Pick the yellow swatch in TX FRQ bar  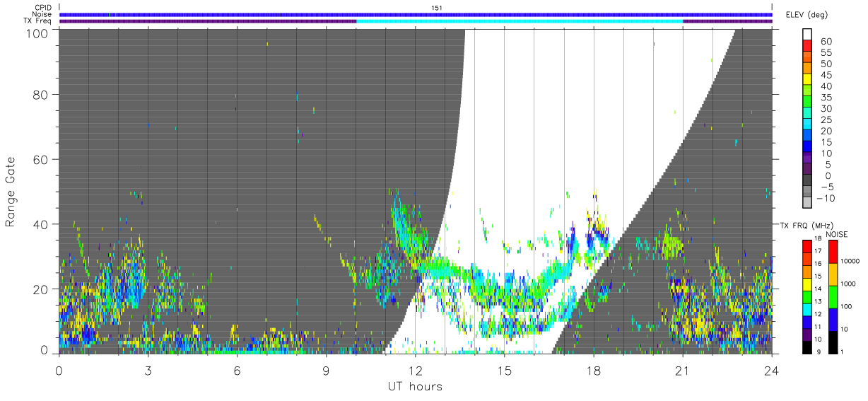coord(807,284)
